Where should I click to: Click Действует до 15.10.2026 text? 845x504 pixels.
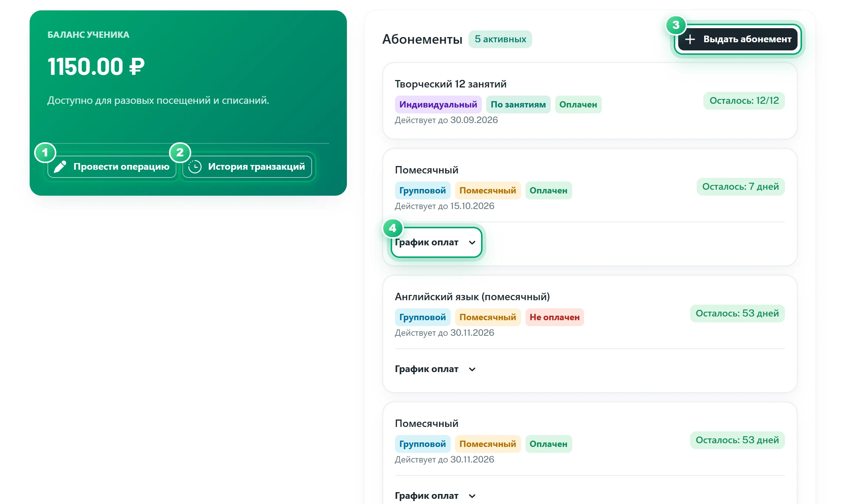[445, 206]
